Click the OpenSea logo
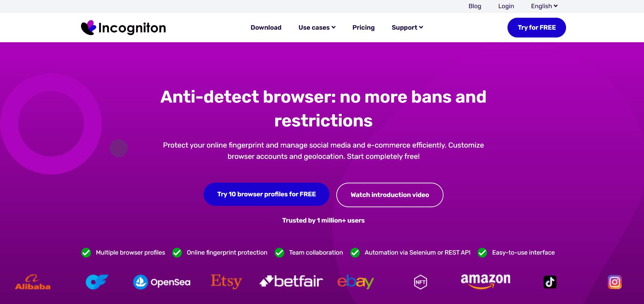Image resolution: width=644 pixels, height=304 pixels. click(x=162, y=282)
